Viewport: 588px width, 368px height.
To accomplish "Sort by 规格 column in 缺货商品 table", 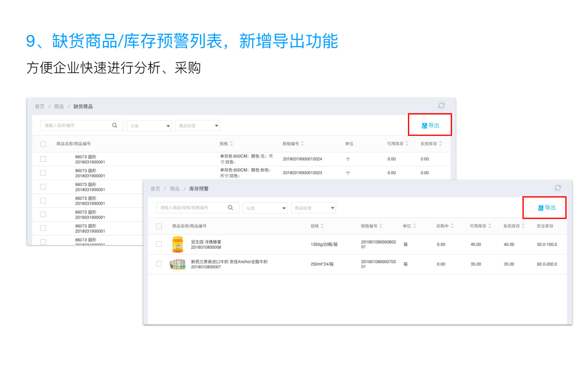I will point(232,144).
